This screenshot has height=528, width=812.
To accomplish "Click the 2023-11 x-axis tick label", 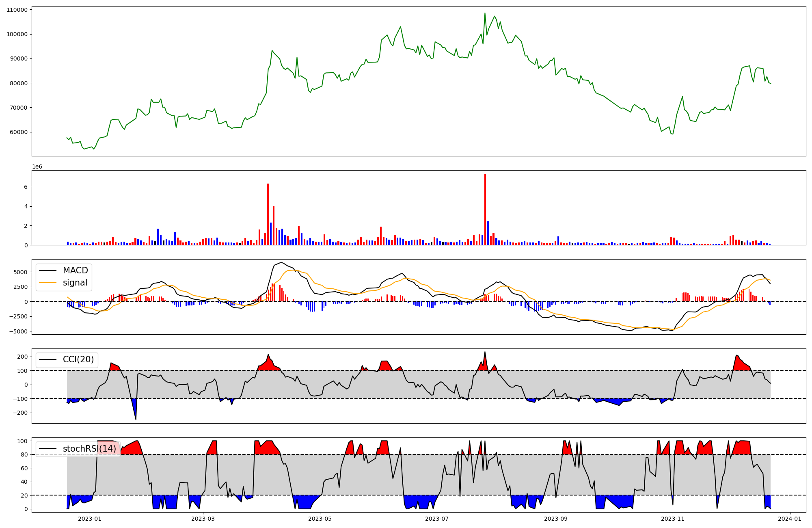I will click(x=673, y=519).
